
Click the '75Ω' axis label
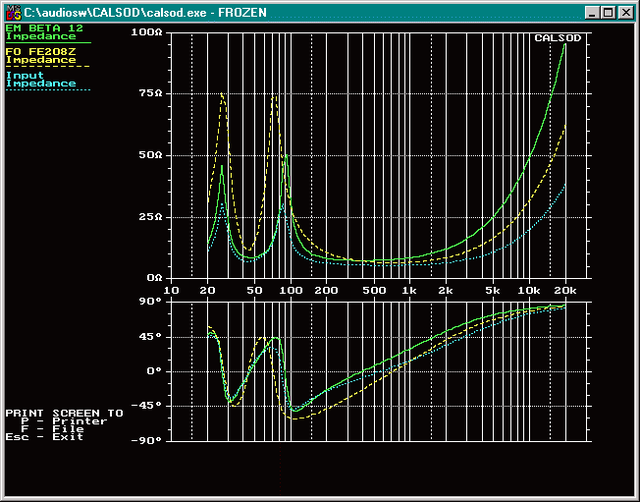click(x=150, y=93)
